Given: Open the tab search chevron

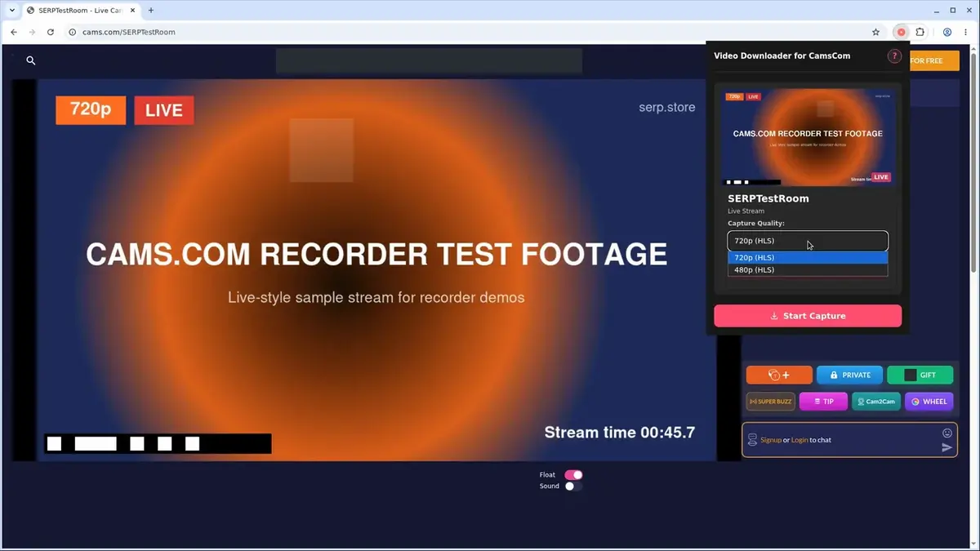Looking at the screenshot, I should (12, 11).
